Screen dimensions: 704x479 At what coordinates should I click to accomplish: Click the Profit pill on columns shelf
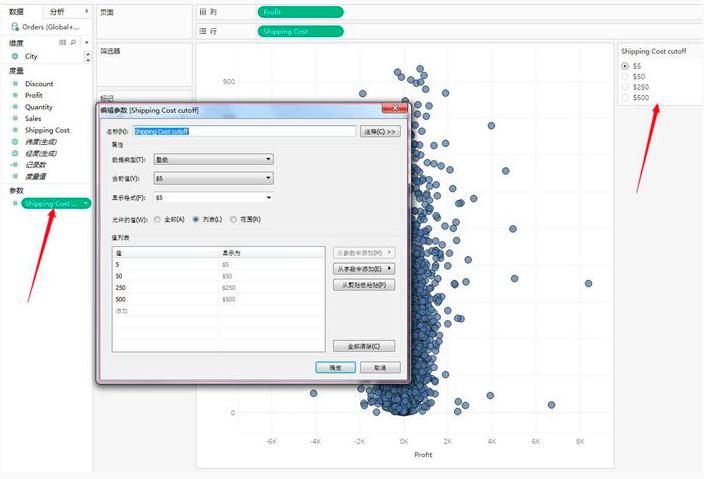point(300,12)
